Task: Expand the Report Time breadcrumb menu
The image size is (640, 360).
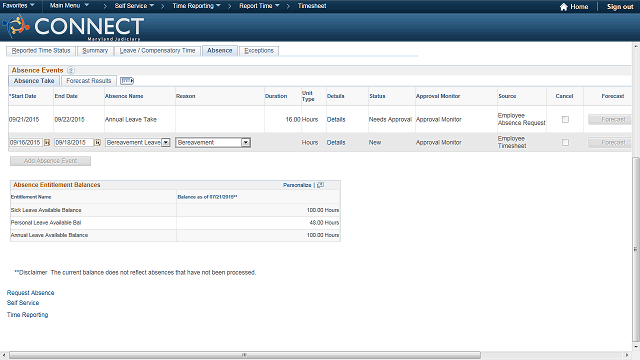Action: click(259, 6)
